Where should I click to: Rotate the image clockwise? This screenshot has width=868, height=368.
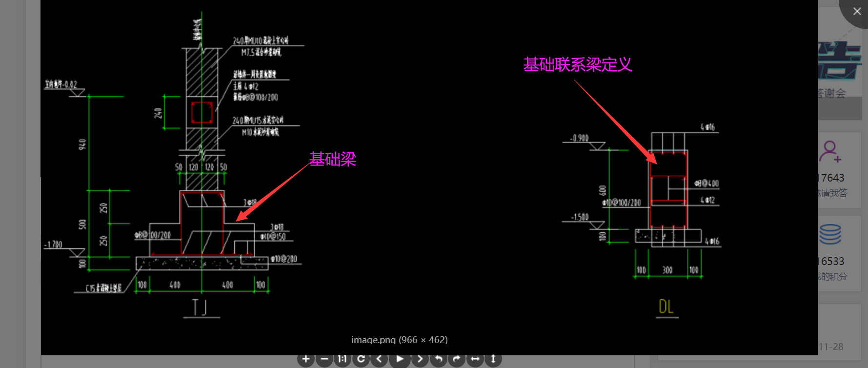(x=456, y=359)
